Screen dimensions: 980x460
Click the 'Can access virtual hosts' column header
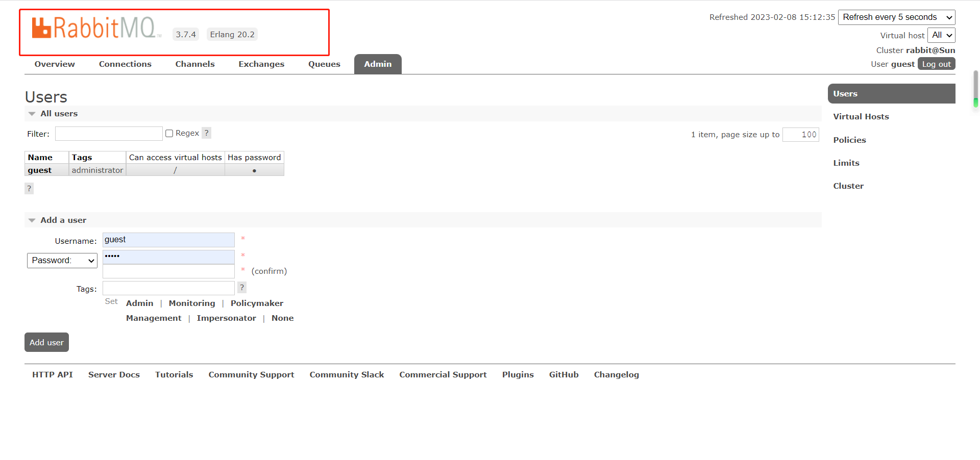pyautogui.click(x=176, y=158)
